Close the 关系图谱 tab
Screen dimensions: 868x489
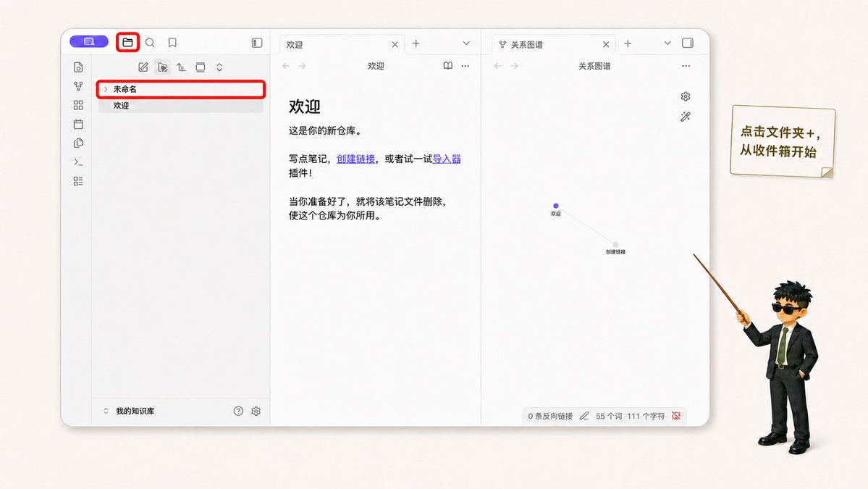606,44
